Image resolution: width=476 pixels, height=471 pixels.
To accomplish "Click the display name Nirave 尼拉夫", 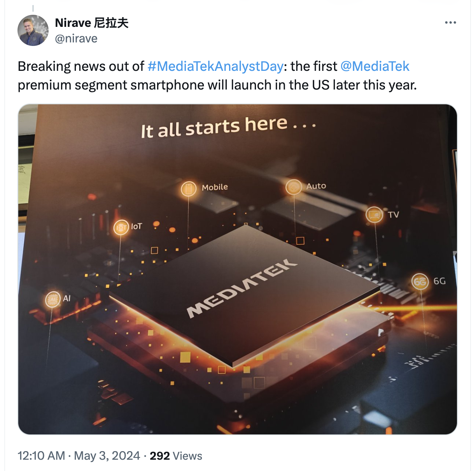I will coord(92,23).
